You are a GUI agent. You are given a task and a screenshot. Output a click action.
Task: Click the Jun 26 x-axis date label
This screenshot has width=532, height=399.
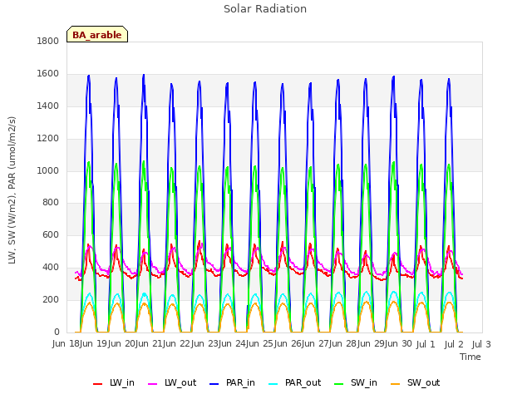288,344
